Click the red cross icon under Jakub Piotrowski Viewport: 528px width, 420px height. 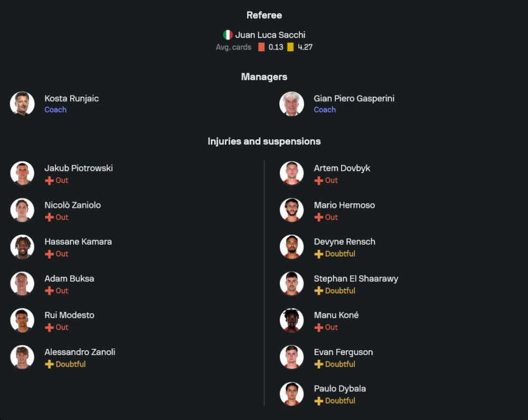(x=49, y=180)
